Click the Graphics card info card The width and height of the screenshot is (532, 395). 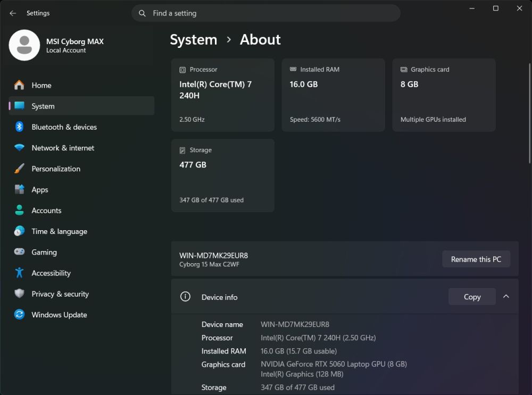(444, 95)
